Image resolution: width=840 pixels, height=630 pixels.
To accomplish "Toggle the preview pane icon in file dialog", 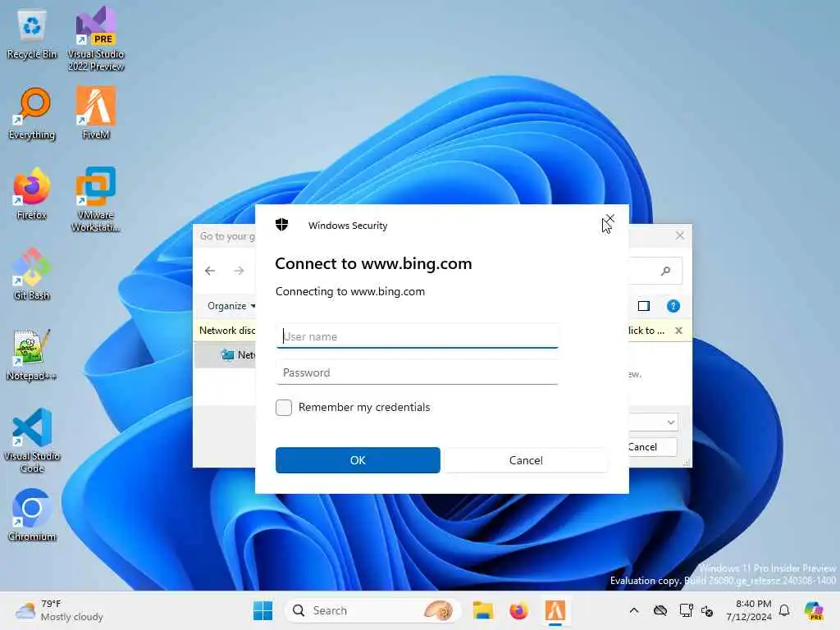I will 644,306.
